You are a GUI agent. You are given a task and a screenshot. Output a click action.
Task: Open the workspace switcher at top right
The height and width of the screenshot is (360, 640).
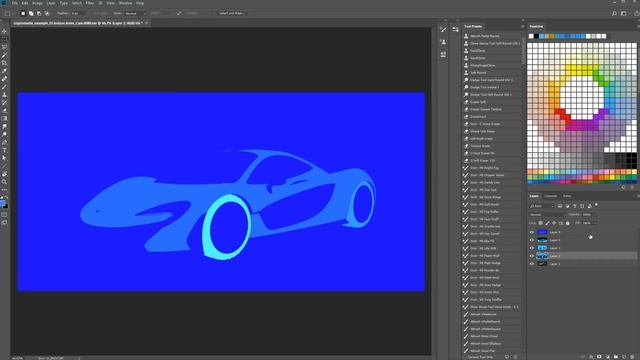click(x=624, y=13)
